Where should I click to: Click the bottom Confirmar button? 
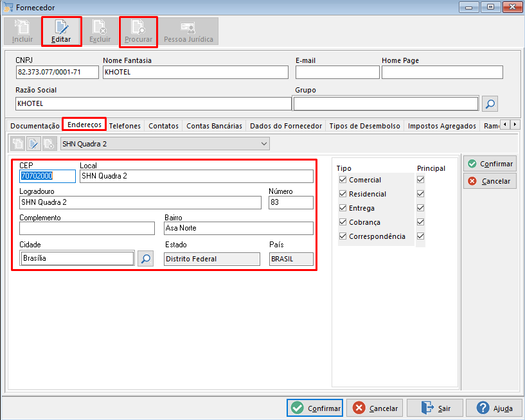pyautogui.click(x=315, y=408)
